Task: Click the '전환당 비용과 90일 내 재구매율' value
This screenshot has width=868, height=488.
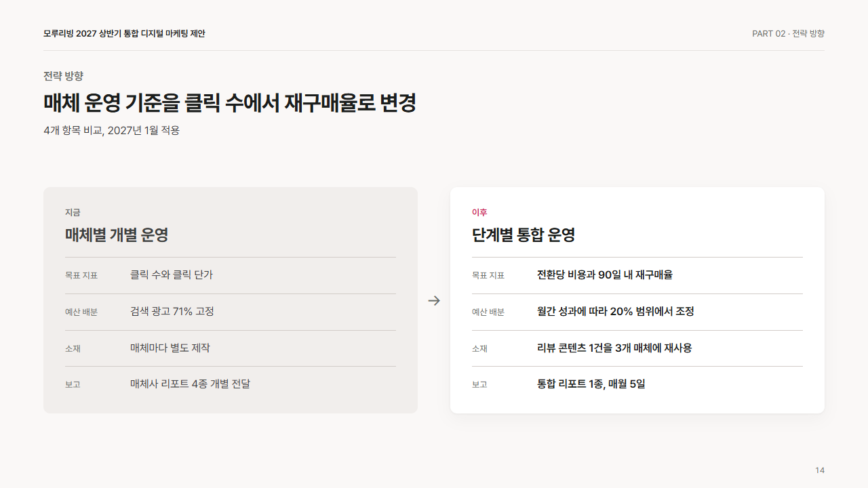Action: pos(605,275)
